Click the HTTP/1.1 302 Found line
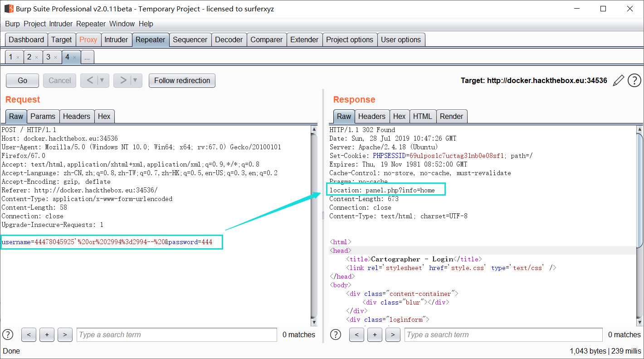Screen dimensions: 644x359 point(362,130)
